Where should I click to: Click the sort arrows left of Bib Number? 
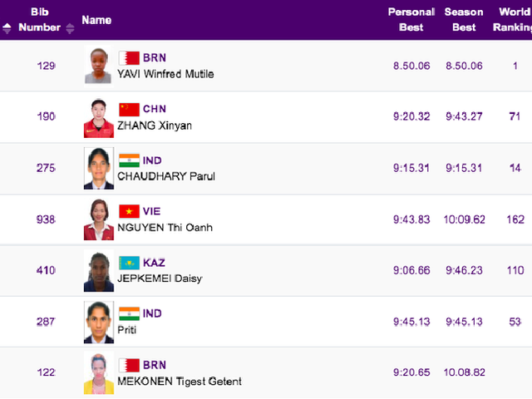7,27
